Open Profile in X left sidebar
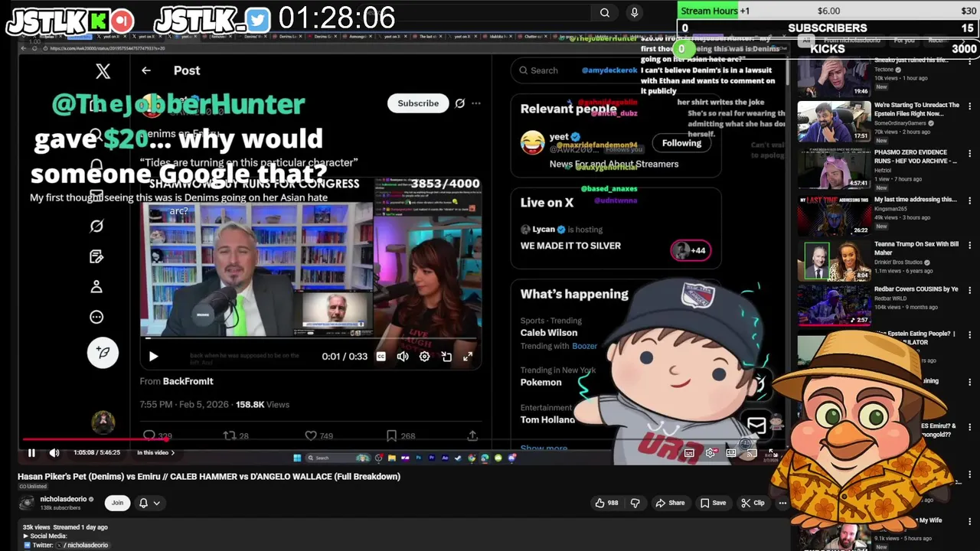The height and width of the screenshot is (551, 980). click(96, 287)
